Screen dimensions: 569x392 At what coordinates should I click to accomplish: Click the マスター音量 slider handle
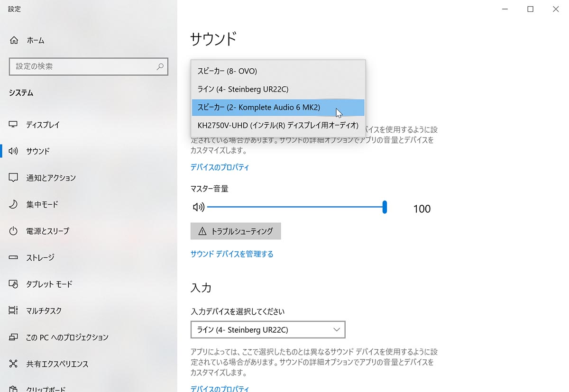(385, 207)
